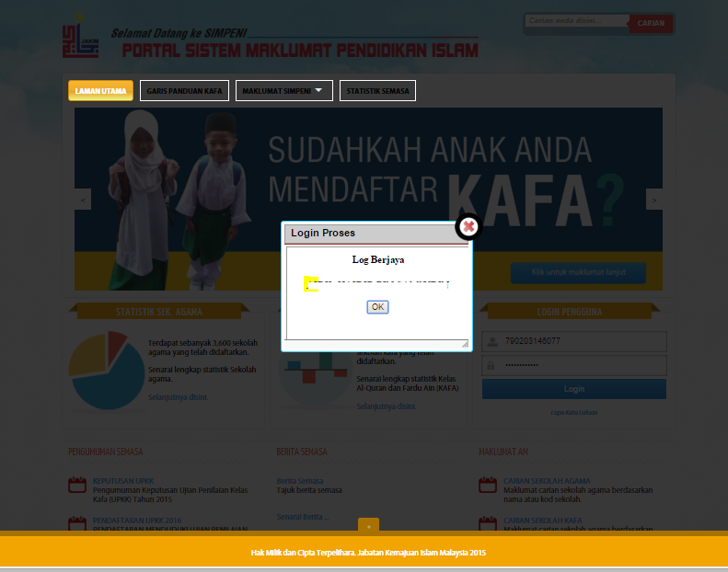The height and width of the screenshot is (572, 728).
Task: Click the orange footer expand tab
Action: [x=369, y=526]
